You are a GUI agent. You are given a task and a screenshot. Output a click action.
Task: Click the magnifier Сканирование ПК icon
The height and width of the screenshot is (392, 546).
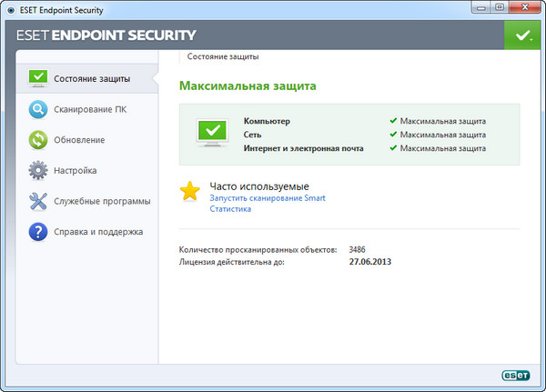coord(36,109)
